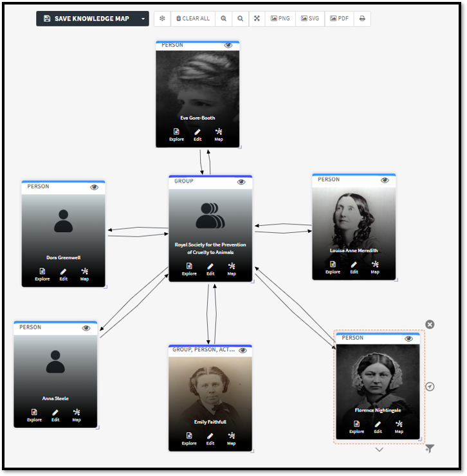The width and height of the screenshot is (467, 476).
Task: Click the zoom in magnifier icon
Action: (x=224, y=19)
